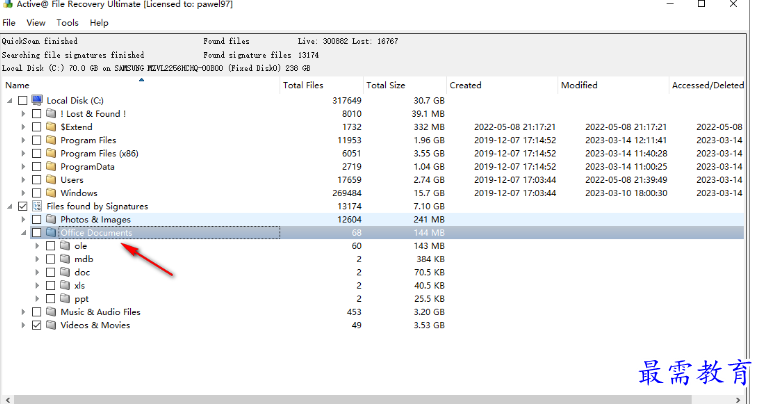Uncheck the Videos & Movies checkbox
Image resolution: width=760 pixels, height=404 pixels.
click(36, 325)
